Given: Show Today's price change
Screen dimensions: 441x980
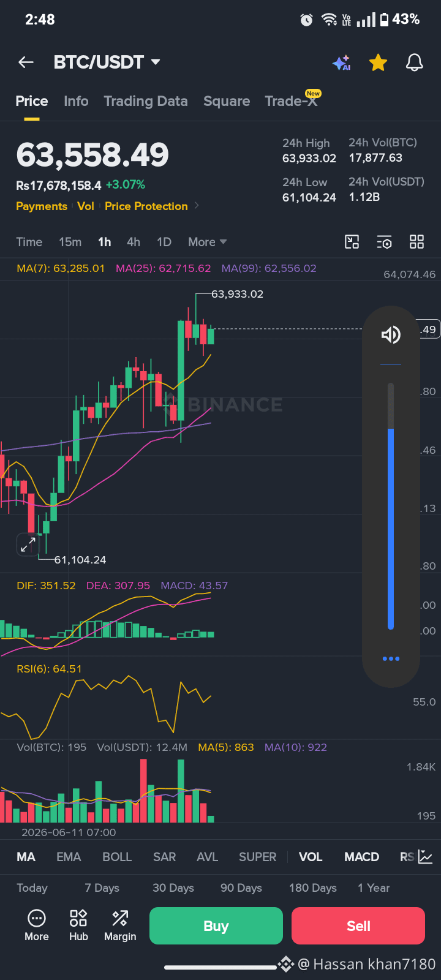Looking at the screenshot, I should point(32,888).
